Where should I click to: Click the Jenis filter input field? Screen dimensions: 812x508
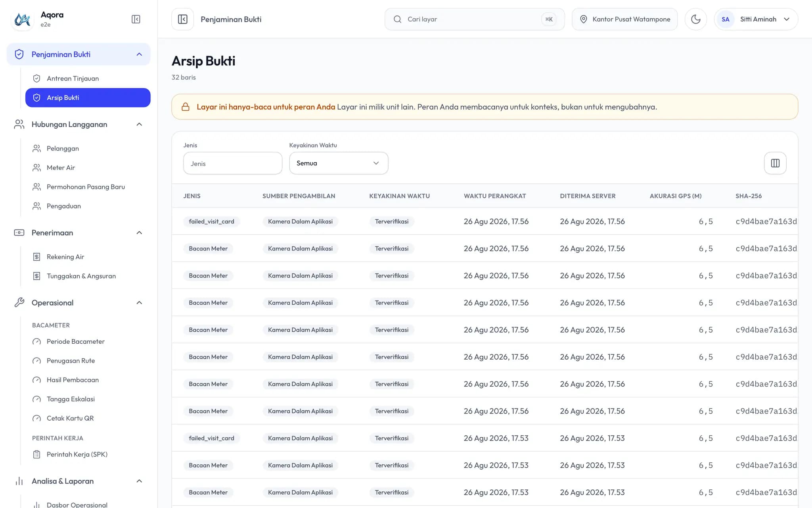(x=233, y=163)
